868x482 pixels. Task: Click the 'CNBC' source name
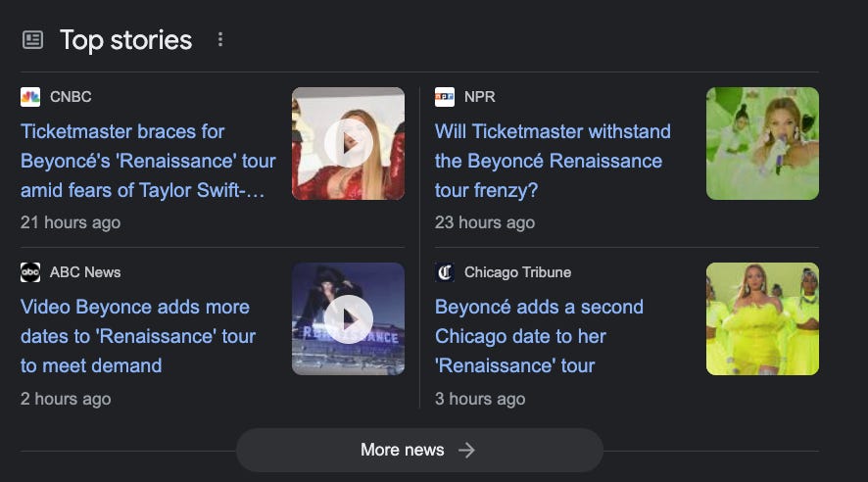(x=71, y=97)
